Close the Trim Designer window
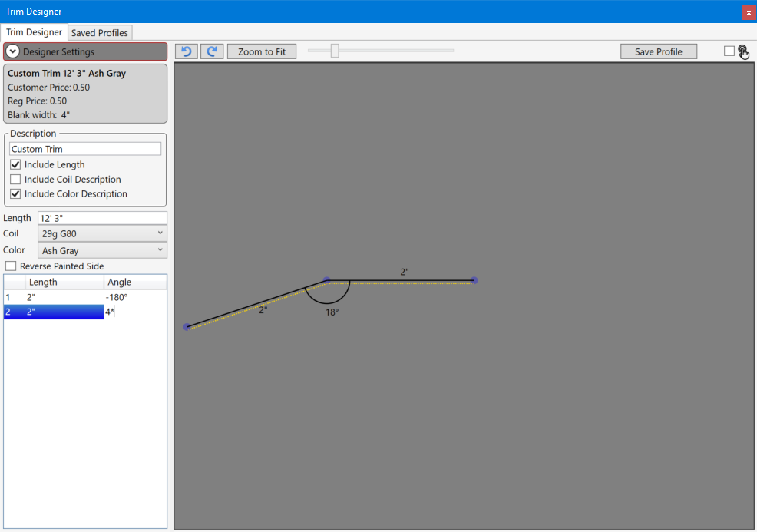This screenshot has height=532, width=757. pyautogui.click(x=749, y=12)
